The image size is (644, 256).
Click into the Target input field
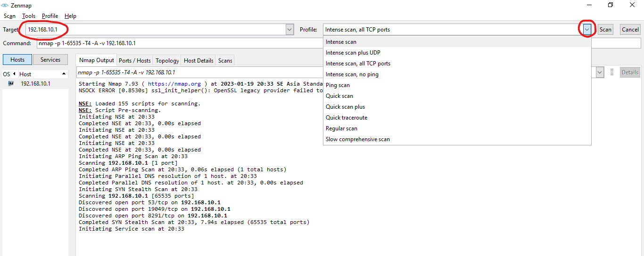(x=156, y=30)
